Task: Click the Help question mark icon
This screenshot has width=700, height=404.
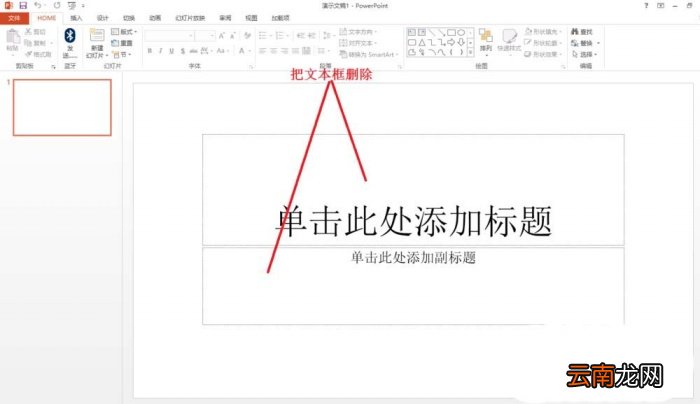Action: coord(646,5)
